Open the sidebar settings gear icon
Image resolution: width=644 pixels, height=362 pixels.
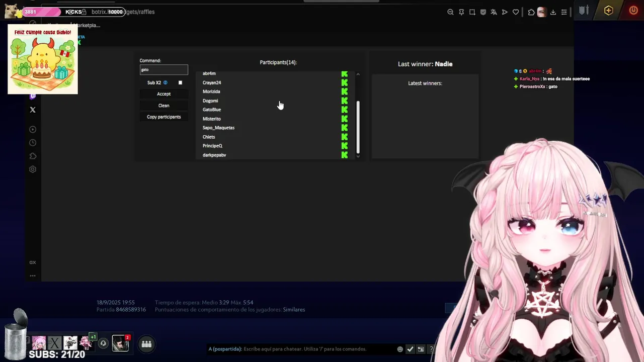tap(33, 169)
